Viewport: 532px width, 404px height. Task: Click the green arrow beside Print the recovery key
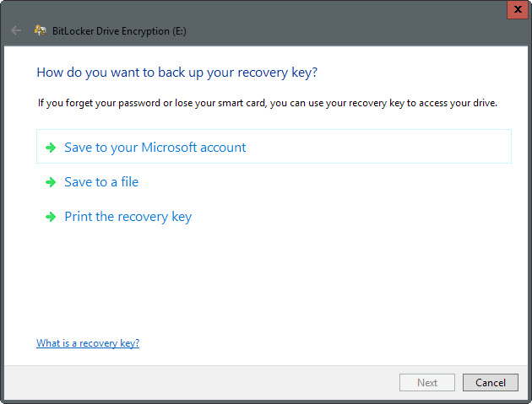click(51, 217)
